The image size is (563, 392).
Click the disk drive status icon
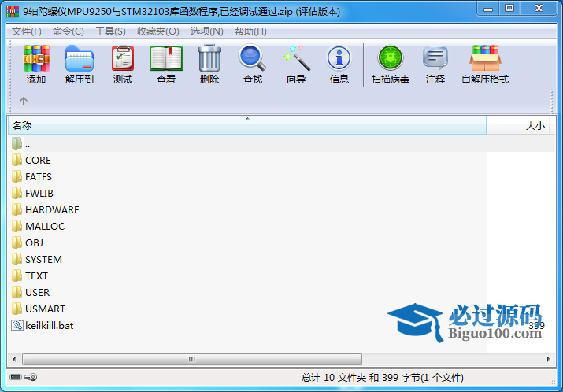(16, 377)
